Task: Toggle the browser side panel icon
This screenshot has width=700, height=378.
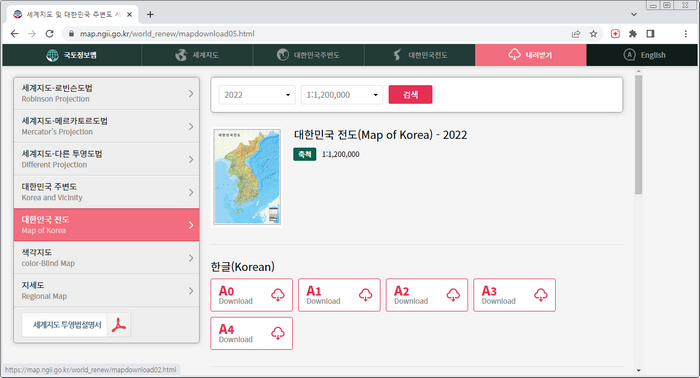Action: [x=650, y=34]
